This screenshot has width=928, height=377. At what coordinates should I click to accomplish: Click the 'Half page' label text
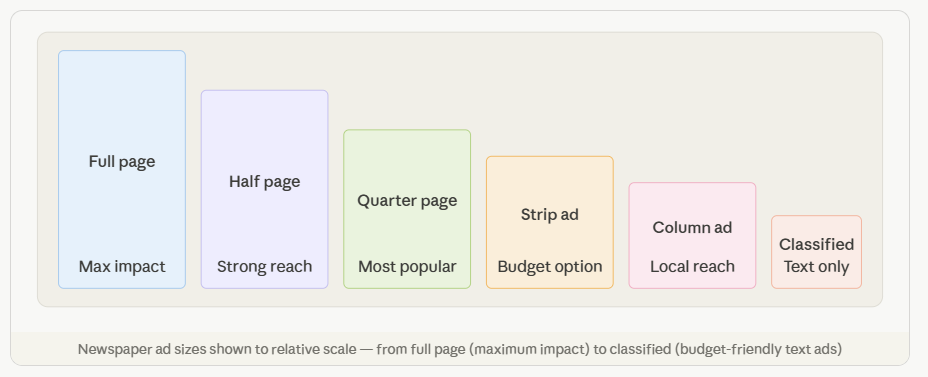point(265,182)
